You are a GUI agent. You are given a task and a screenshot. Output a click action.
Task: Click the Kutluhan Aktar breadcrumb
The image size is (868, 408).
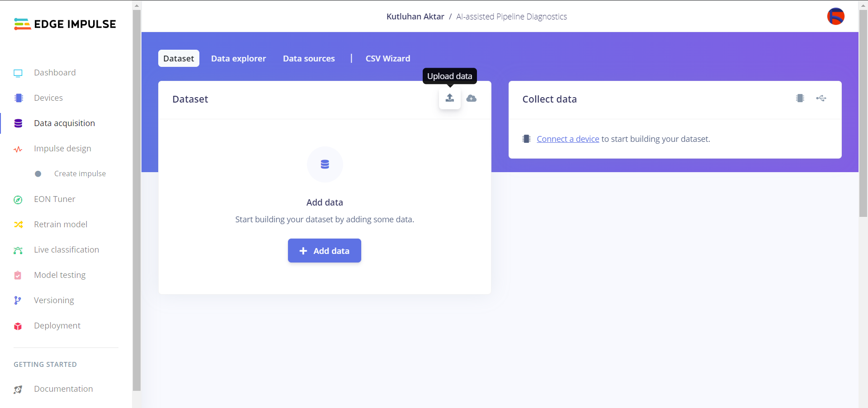click(415, 17)
